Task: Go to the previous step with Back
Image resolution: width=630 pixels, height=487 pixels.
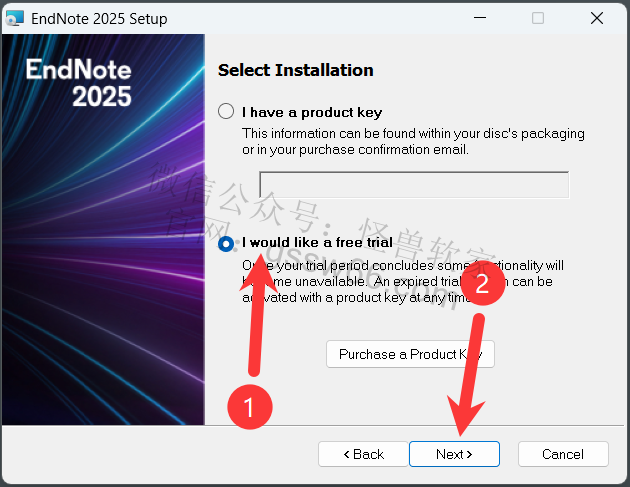Action: (x=363, y=454)
